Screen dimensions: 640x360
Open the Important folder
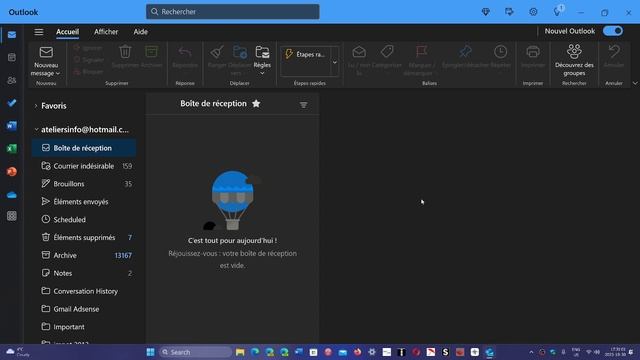tap(84, 327)
